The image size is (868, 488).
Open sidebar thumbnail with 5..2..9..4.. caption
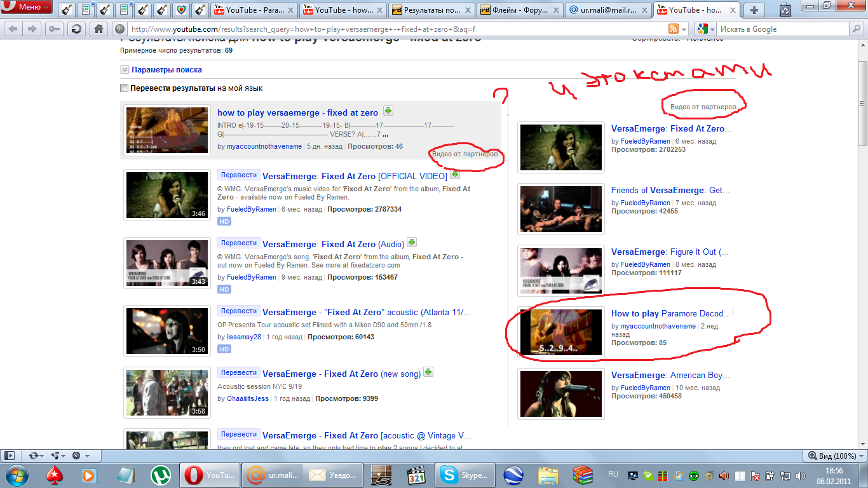click(561, 332)
